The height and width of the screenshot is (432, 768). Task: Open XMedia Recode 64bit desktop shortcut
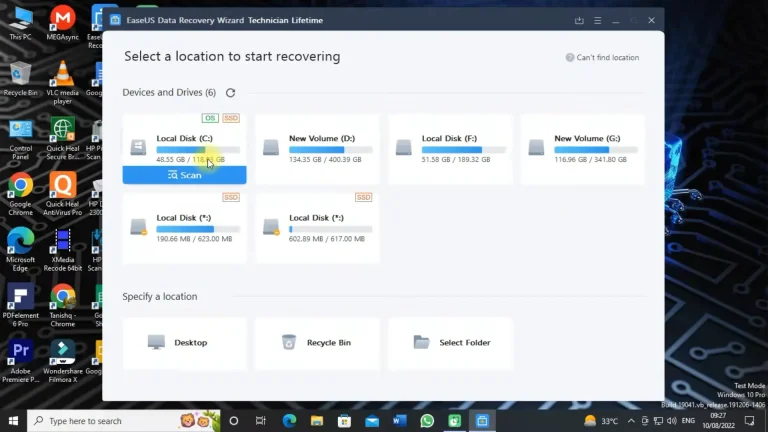click(63, 250)
